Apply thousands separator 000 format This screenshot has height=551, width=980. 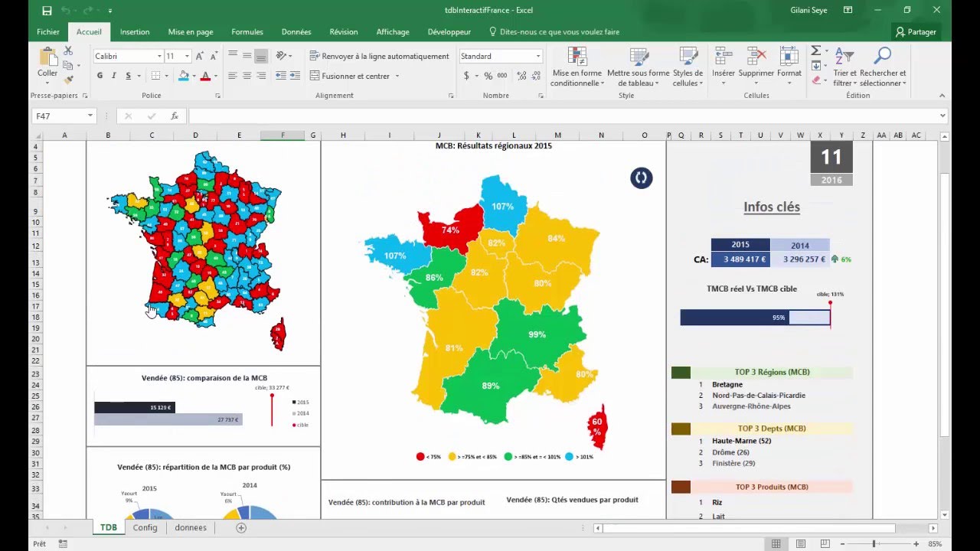point(502,76)
